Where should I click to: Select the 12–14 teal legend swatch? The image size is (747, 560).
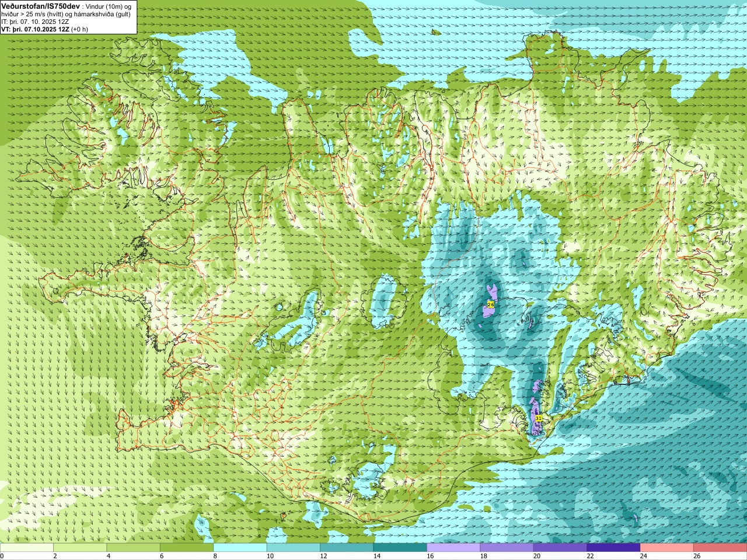point(347,547)
